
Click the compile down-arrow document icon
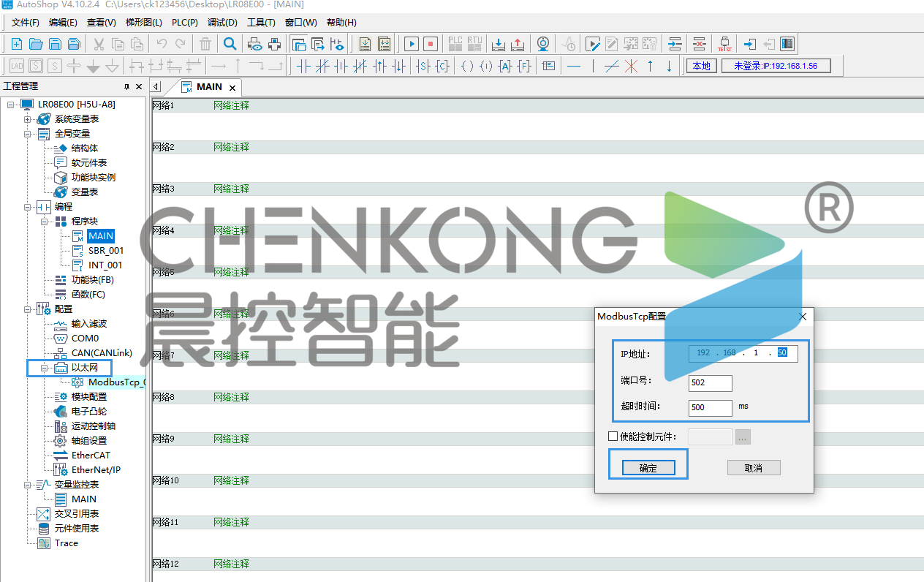[365, 44]
